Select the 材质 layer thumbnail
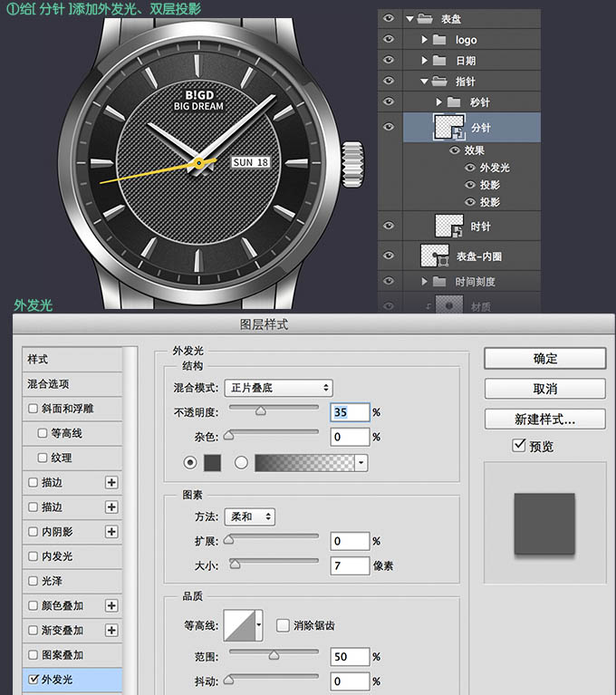 click(449, 305)
